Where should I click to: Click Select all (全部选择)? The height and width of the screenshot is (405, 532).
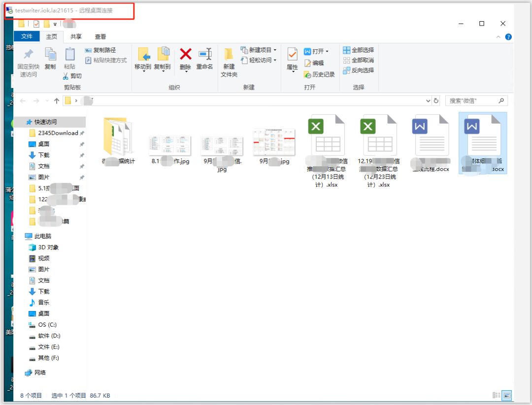tap(358, 50)
